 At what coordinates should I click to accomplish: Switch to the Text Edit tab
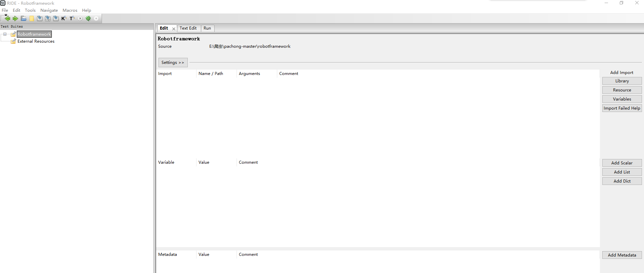tap(188, 28)
